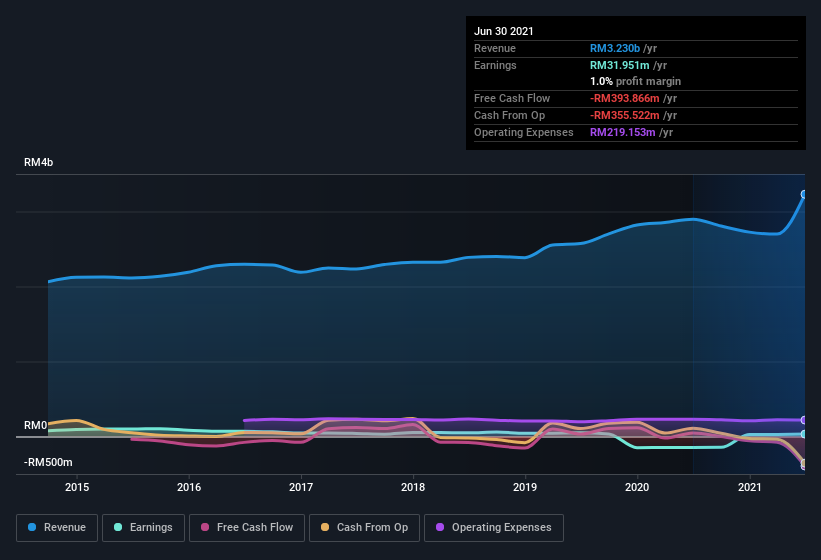The width and height of the screenshot is (821, 560).
Task: Click the Revenue endpoint marker on chart
Action: [804, 194]
